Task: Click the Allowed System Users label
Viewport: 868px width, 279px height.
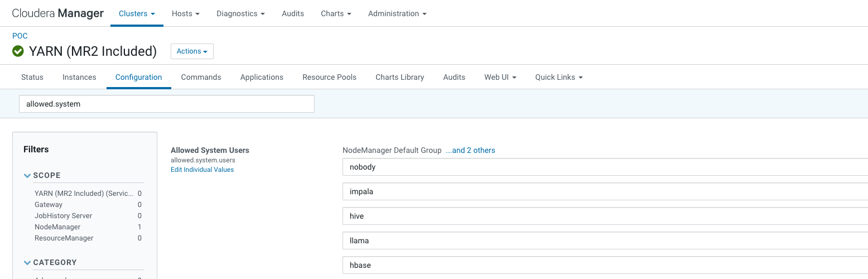Action: click(210, 150)
